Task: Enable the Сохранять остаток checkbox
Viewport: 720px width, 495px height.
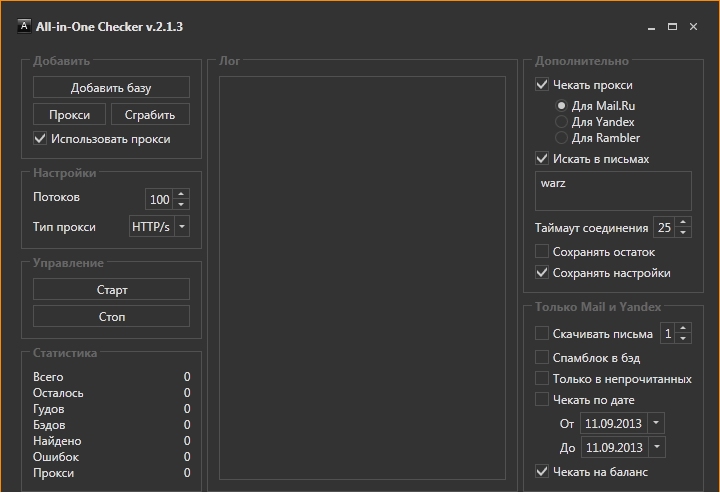Action: coord(542,252)
